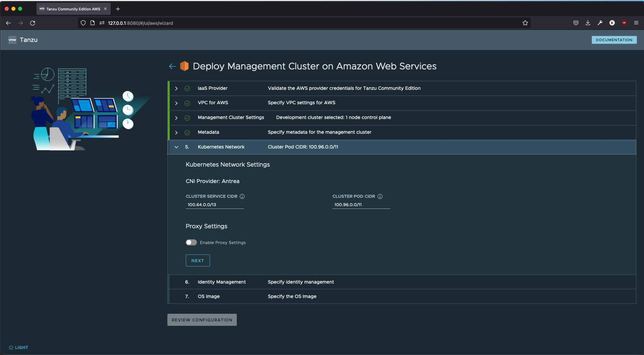Open step 7 OS Image
The height and width of the screenshot is (355, 644).
tap(402, 296)
